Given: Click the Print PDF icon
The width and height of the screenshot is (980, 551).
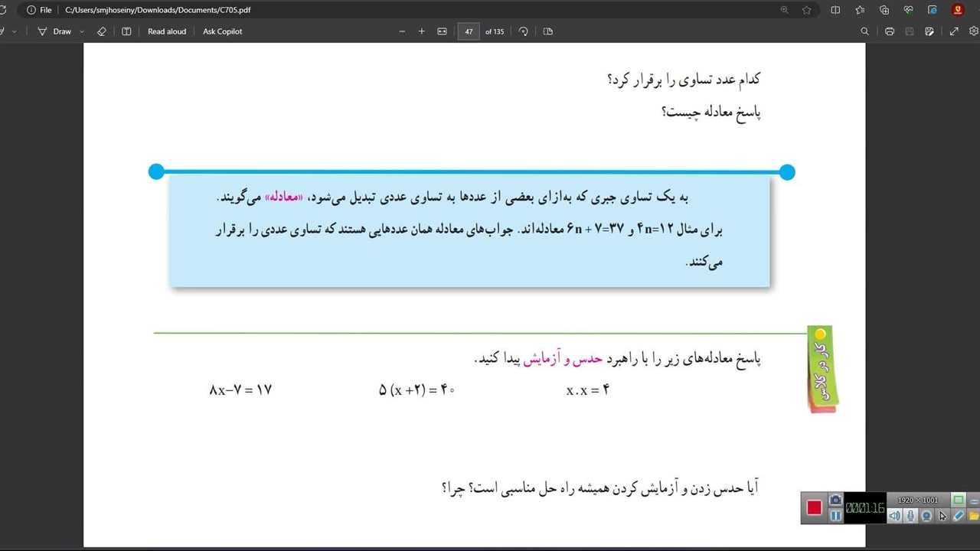Looking at the screenshot, I should pos(889,31).
